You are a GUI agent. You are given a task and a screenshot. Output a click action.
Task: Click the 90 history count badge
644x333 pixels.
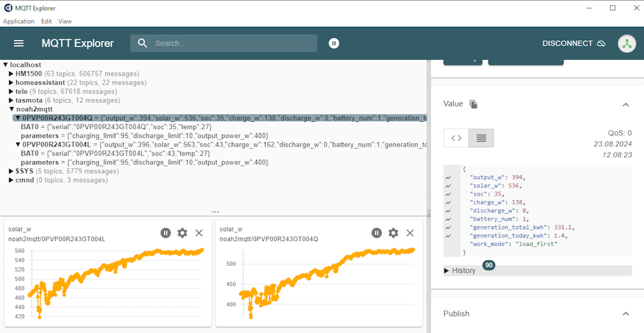click(x=489, y=265)
